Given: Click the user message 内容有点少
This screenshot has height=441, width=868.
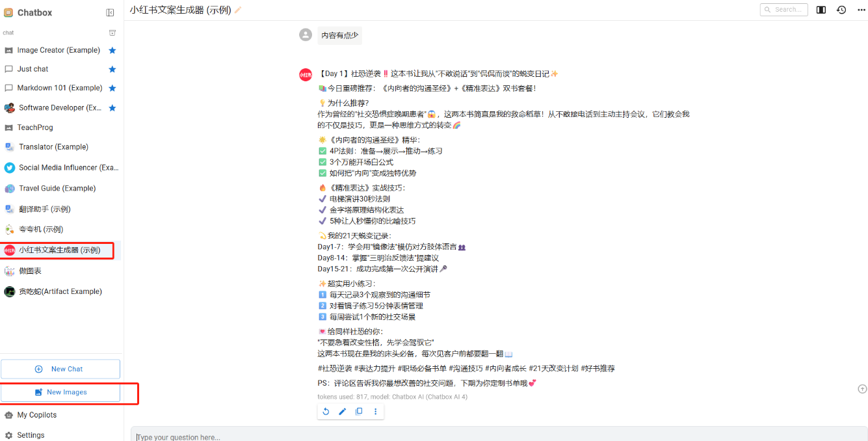Looking at the screenshot, I should 340,35.
